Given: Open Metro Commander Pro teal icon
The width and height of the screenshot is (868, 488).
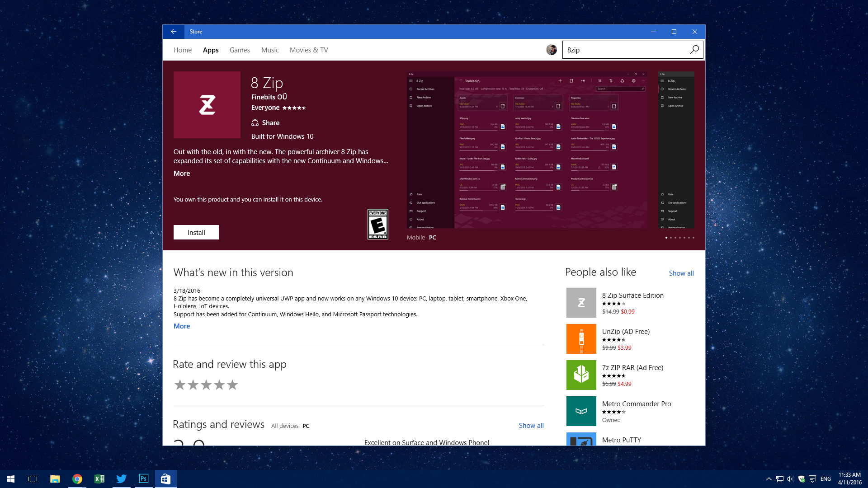Looking at the screenshot, I should pyautogui.click(x=581, y=411).
